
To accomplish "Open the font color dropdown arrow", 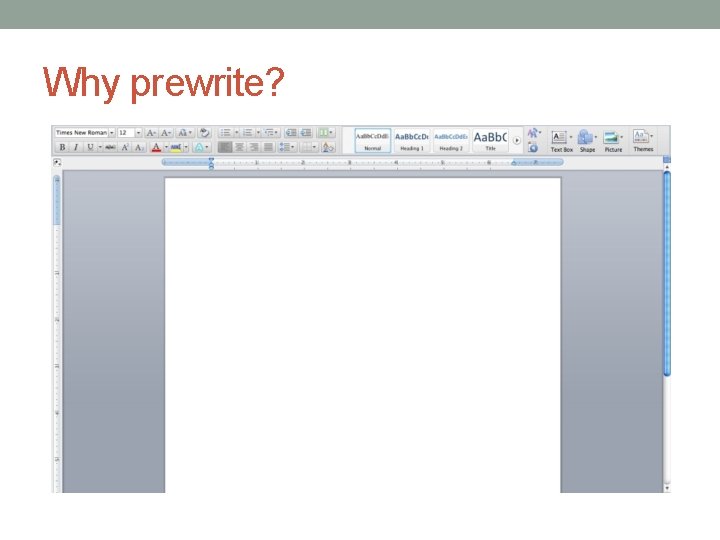I will click(x=166, y=147).
